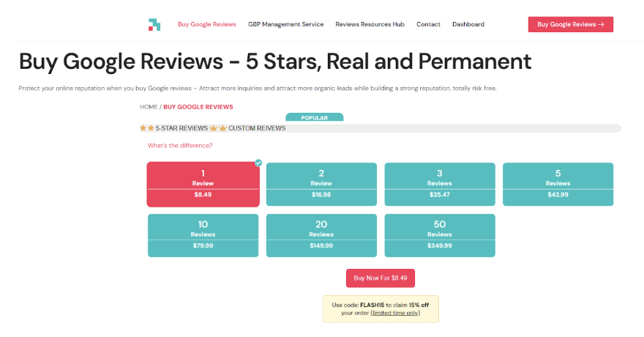Open the Contact page
This screenshot has height=337, width=644.
pos(428,24)
